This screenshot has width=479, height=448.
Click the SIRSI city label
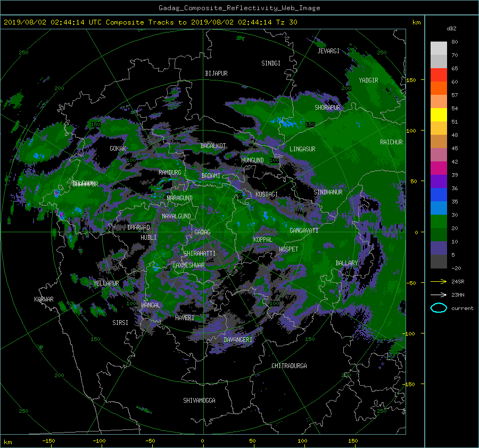120,323
